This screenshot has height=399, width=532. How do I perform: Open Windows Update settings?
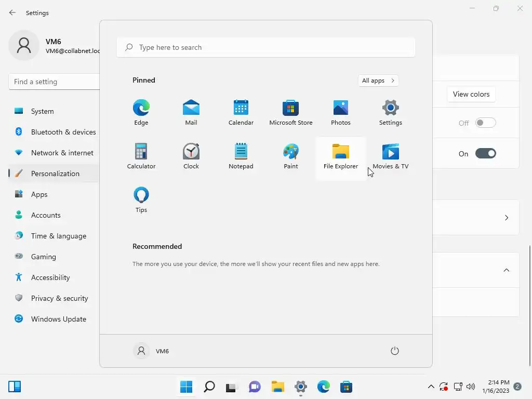pyautogui.click(x=54, y=319)
